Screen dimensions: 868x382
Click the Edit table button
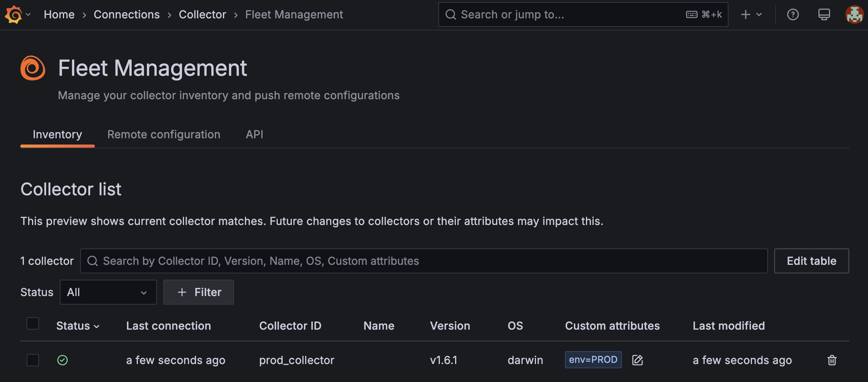click(x=811, y=261)
